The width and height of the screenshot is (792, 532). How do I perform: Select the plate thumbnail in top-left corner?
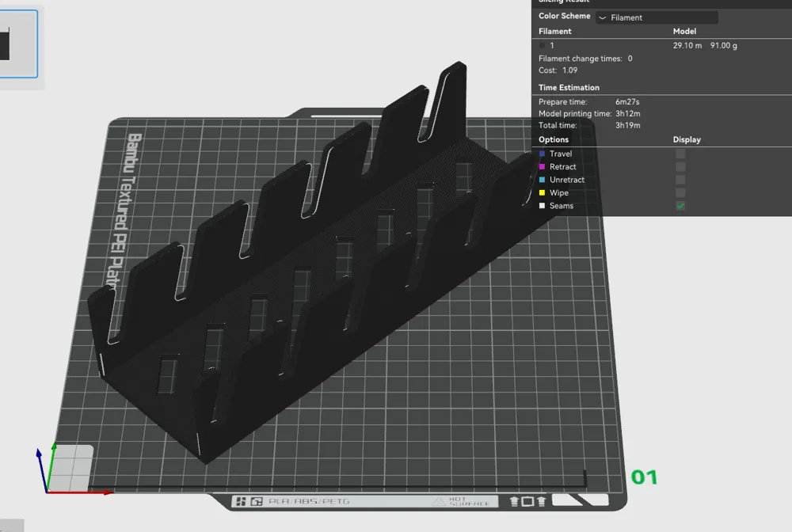point(18,44)
